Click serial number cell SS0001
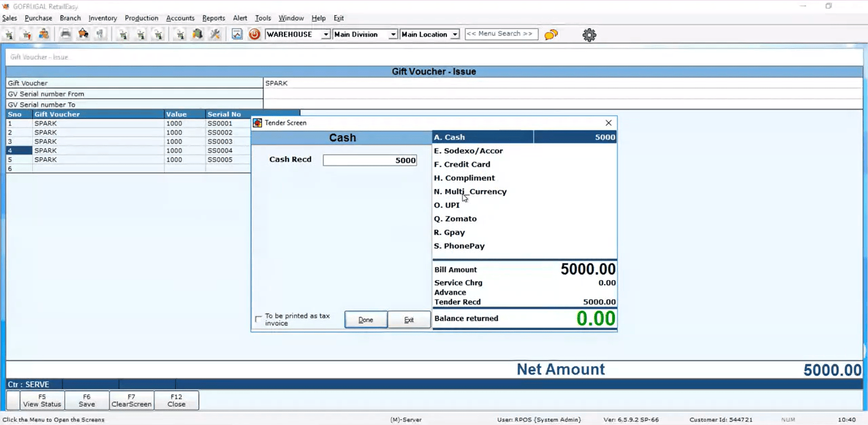The height and width of the screenshot is (425, 868). [x=220, y=123]
